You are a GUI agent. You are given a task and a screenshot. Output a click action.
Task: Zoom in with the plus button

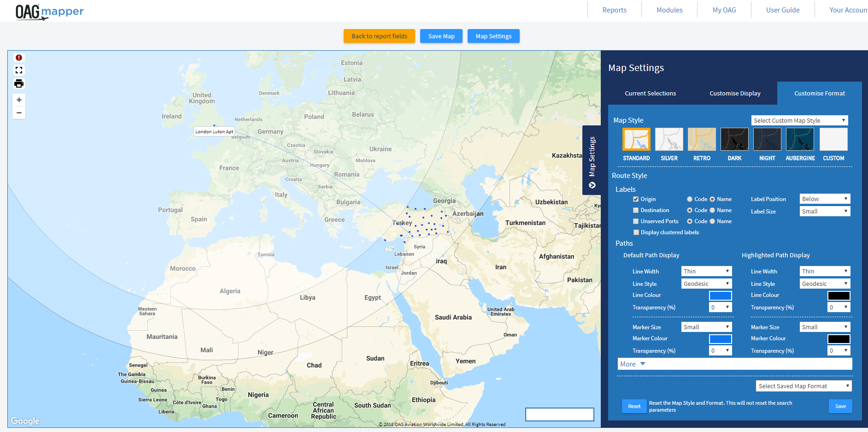19,100
